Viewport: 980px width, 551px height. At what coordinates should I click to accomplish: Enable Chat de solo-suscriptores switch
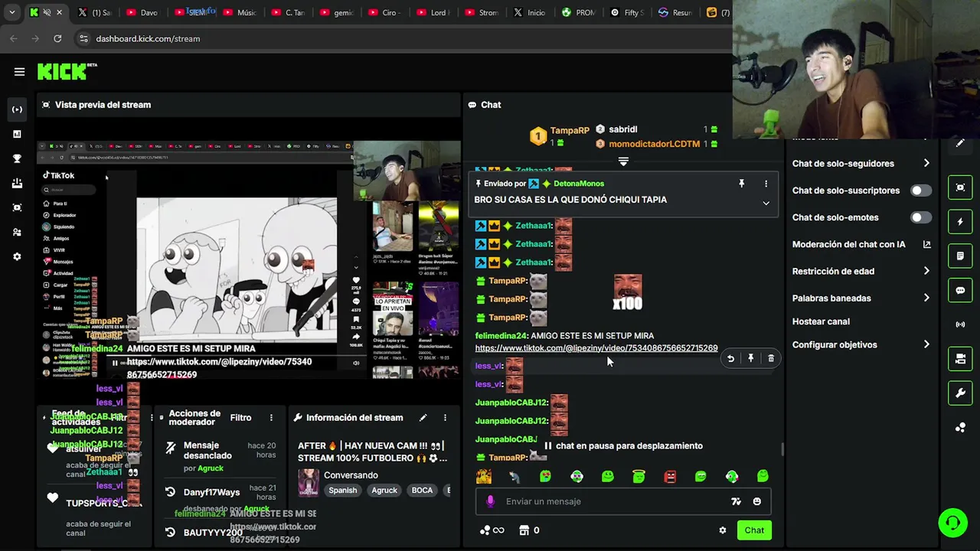[921, 191]
